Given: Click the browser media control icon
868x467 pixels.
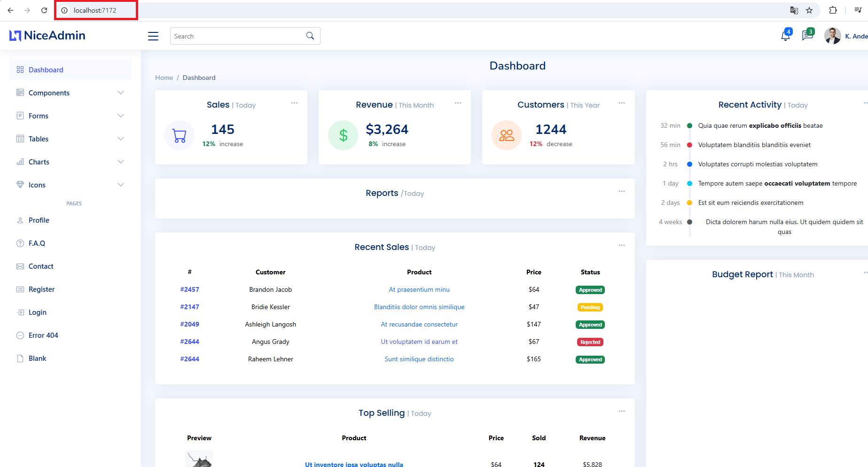Looking at the screenshot, I should pos(858,10).
